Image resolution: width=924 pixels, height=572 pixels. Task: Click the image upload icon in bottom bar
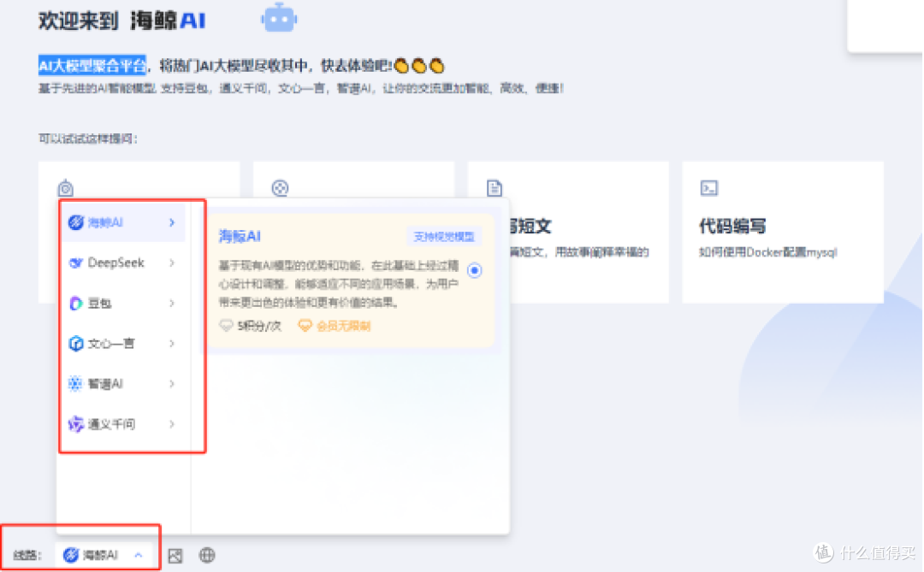175,555
